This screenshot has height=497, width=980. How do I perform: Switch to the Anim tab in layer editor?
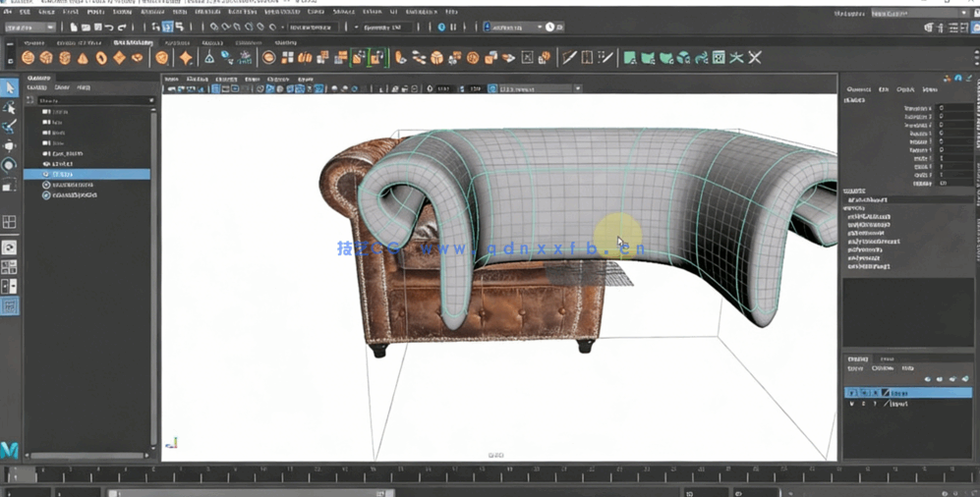[x=888, y=359]
